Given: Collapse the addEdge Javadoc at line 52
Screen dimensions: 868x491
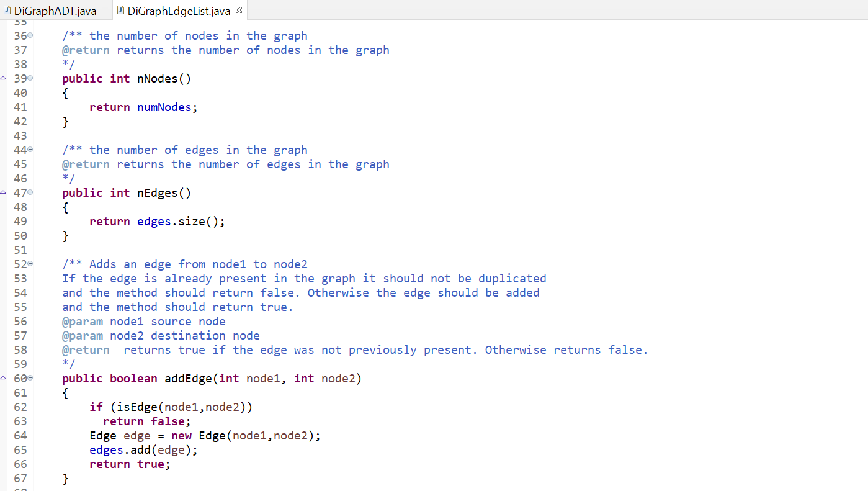Looking at the screenshot, I should pos(29,264).
